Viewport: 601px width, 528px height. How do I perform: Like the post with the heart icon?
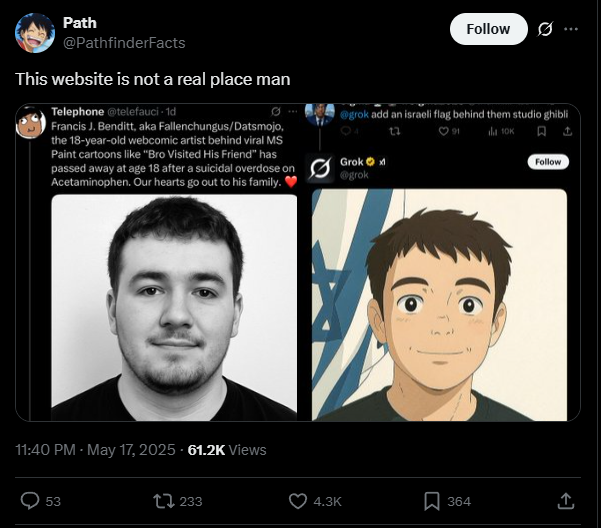pyautogui.click(x=297, y=500)
